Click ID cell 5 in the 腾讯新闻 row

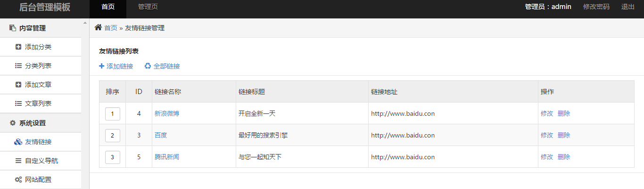coord(139,157)
